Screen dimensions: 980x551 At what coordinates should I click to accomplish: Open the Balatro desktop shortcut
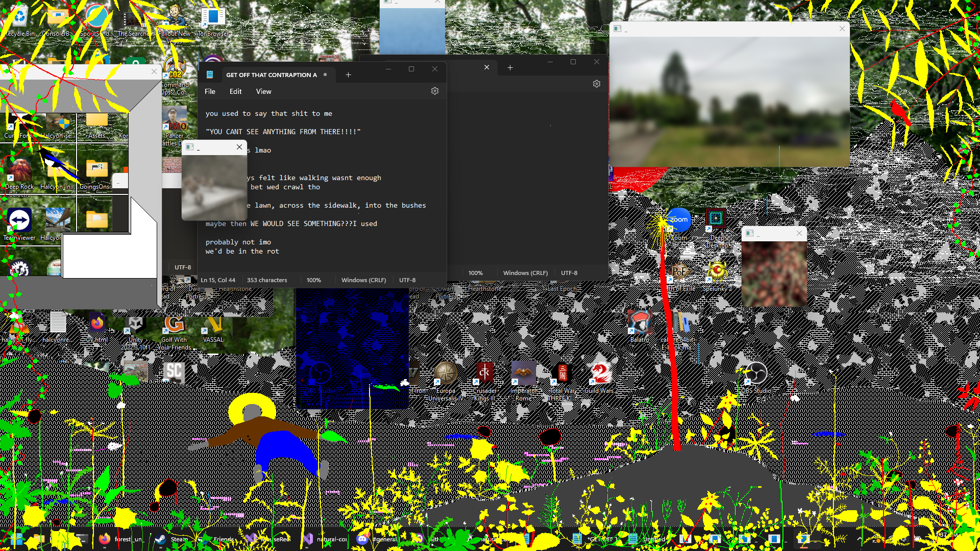639,323
